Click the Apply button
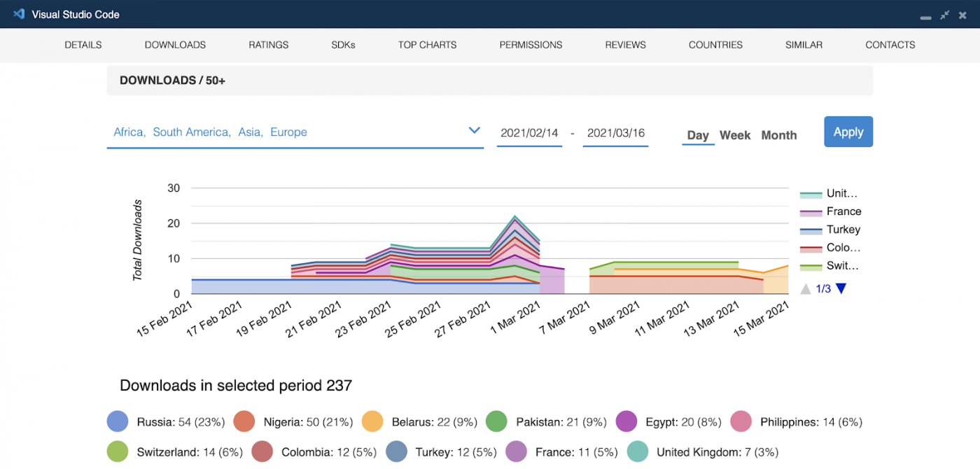Viewport: 980px width, 469px height. [848, 132]
